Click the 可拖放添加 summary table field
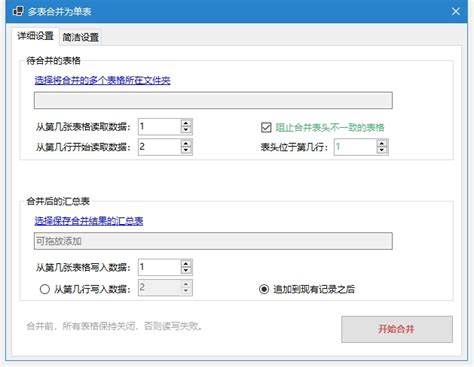This screenshot has width=474, height=367. pyautogui.click(x=213, y=241)
